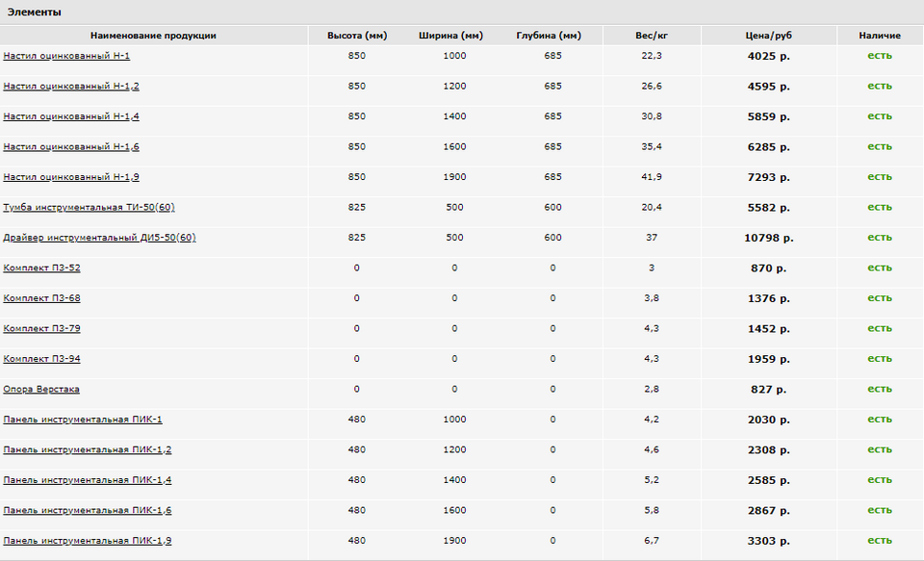Open Настил оцинкованный Н-1,2 product link
Image resolution: width=924 pixels, height=561 pixels.
coord(71,86)
